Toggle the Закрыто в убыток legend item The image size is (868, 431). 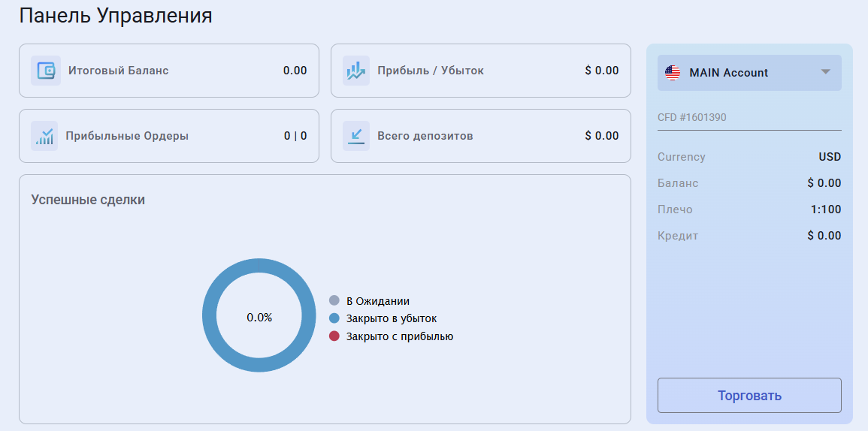coord(391,318)
